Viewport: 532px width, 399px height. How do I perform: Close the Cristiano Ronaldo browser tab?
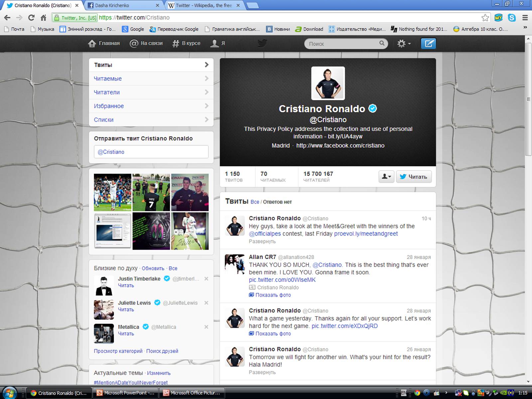(77, 5)
